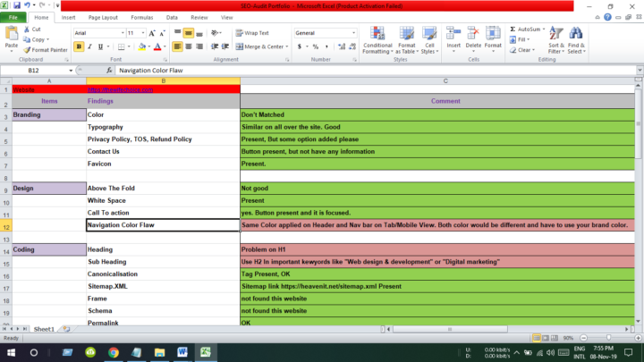This screenshot has width=644, height=362.
Task: Click the Cut scissors icon
Action: (25, 29)
